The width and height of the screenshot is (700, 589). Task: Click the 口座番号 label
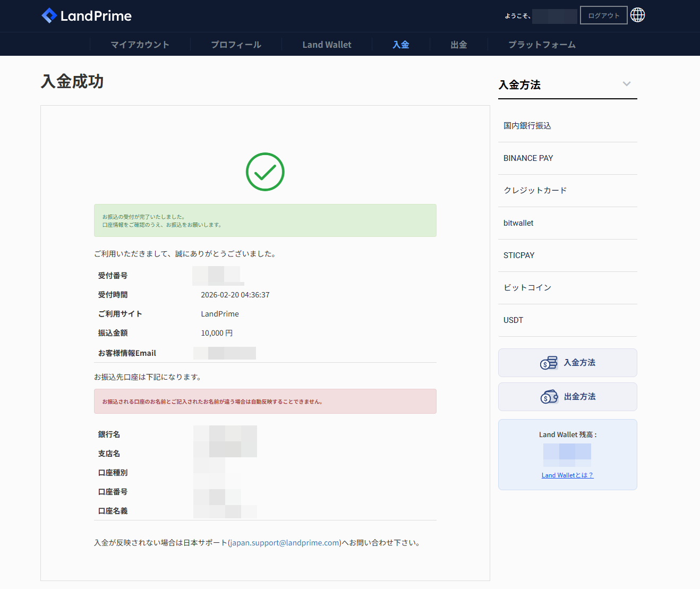(x=113, y=492)
